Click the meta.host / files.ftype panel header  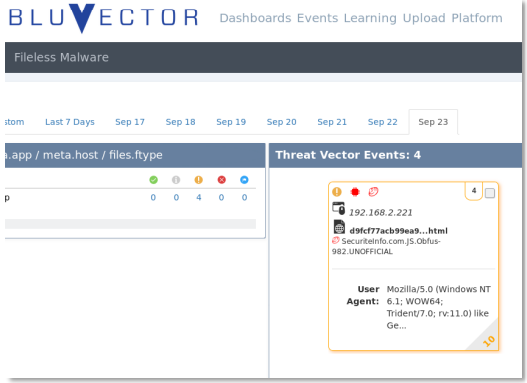pos(135,155)
